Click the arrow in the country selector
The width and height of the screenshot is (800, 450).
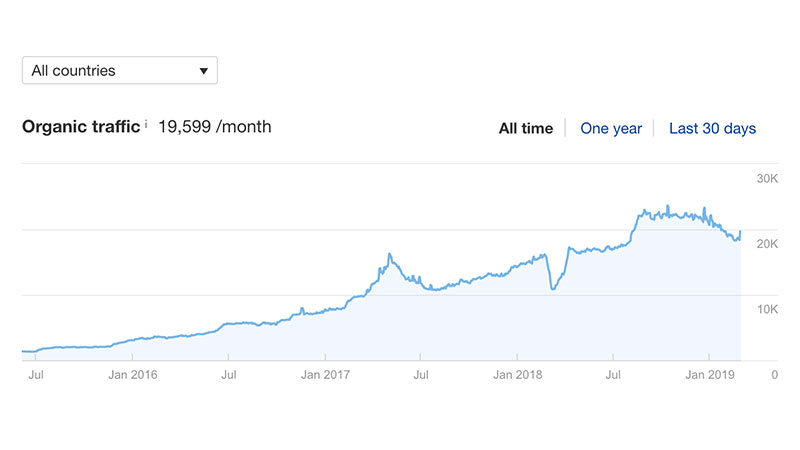click(x=204, y=71)
